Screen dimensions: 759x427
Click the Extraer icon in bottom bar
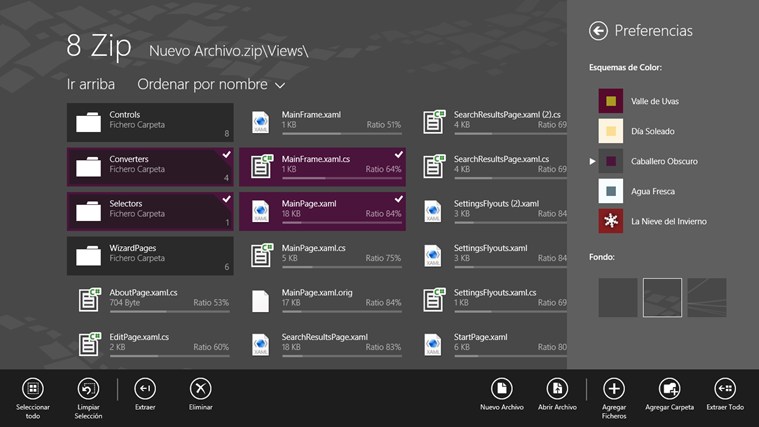pyautogui.click(x=145, y=389)
